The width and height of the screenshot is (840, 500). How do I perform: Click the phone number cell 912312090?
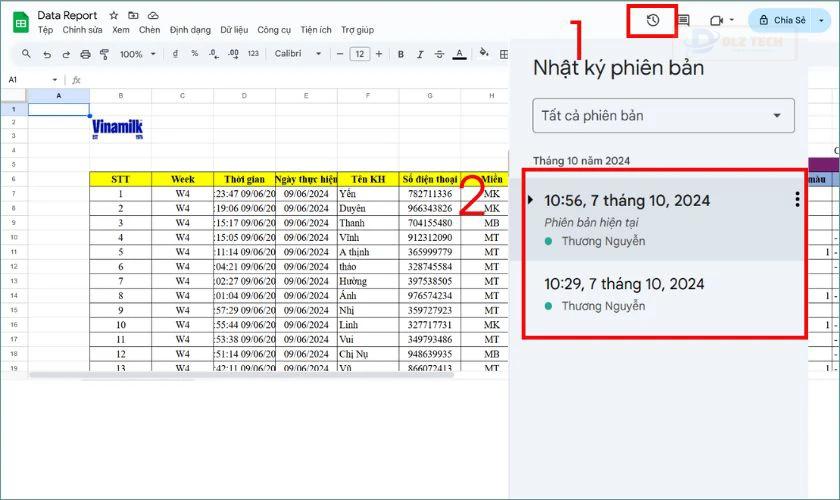pyautogui.click(x=430, y=237)
